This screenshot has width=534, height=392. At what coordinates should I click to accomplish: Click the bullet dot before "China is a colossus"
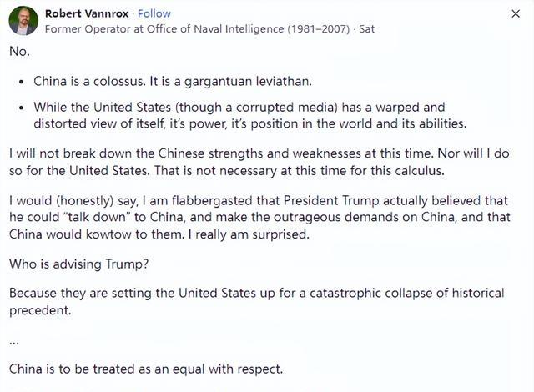coord(20,82)
